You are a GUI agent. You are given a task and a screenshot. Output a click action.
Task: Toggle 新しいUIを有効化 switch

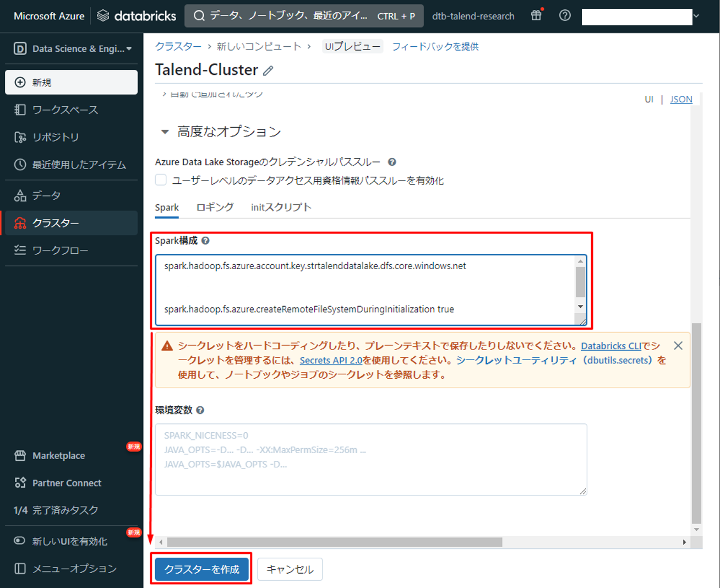click(x=20, y=541)
